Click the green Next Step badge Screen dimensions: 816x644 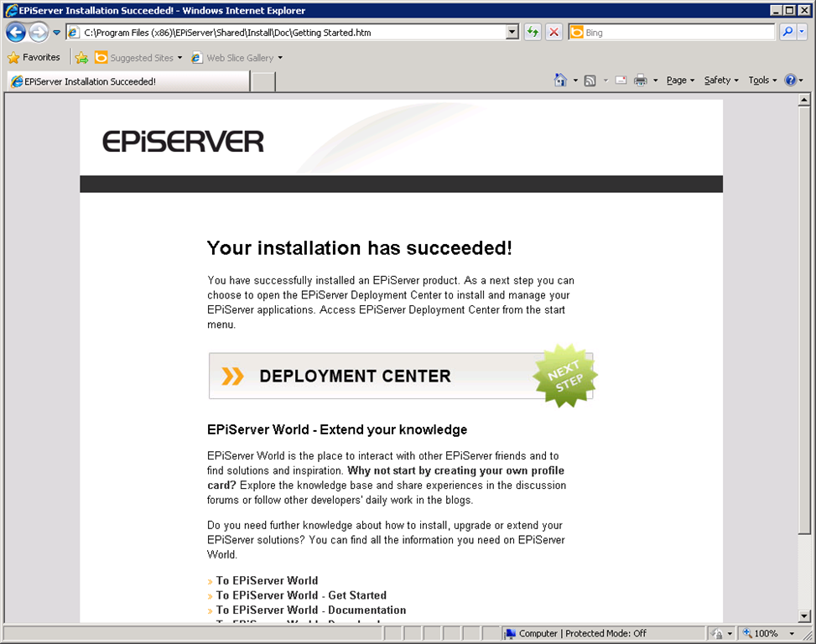point(565,375)
